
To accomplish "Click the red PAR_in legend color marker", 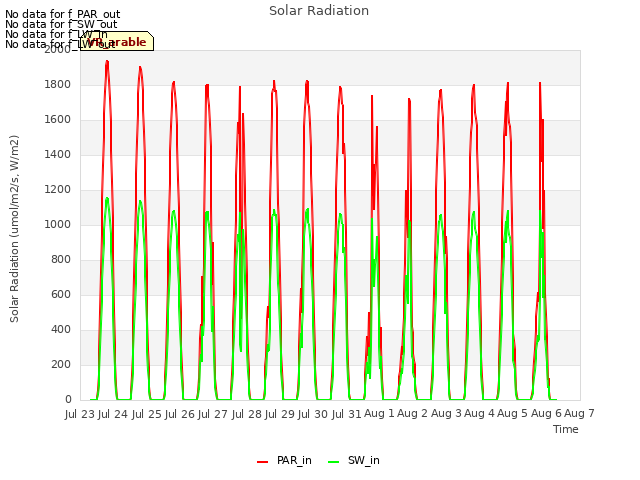I will point(262,462).
